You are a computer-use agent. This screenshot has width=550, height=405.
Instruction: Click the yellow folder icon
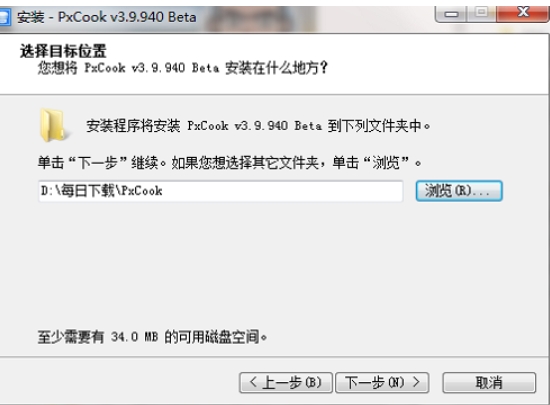click(x=53, y=125)
